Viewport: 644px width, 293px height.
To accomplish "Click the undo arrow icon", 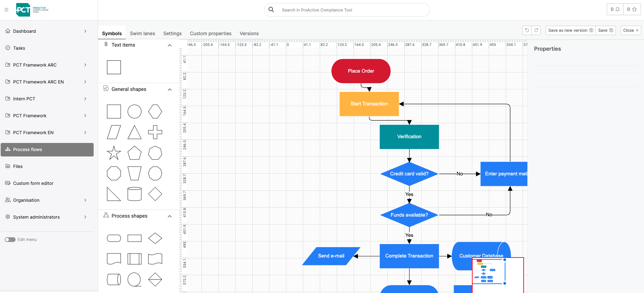I will click(x=527, y=30).
